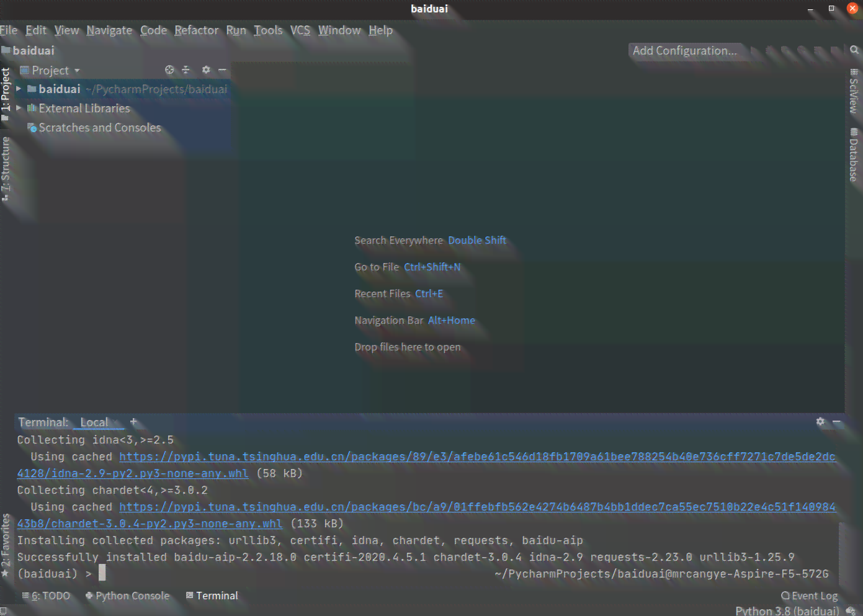863x616 pixels.
Task: Click the 'Go to File' hint text
Action: click(x=377, y=267)
